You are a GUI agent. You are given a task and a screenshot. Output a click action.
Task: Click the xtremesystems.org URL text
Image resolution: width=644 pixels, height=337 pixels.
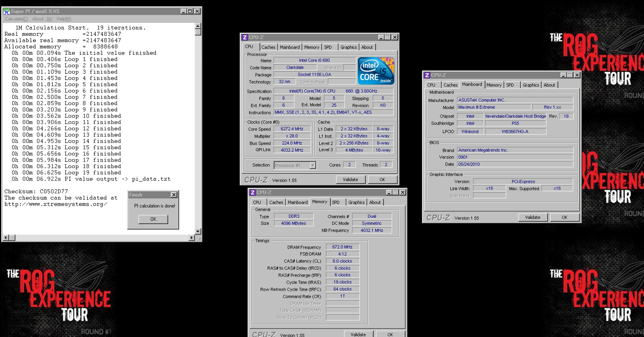tap(56, 205)
